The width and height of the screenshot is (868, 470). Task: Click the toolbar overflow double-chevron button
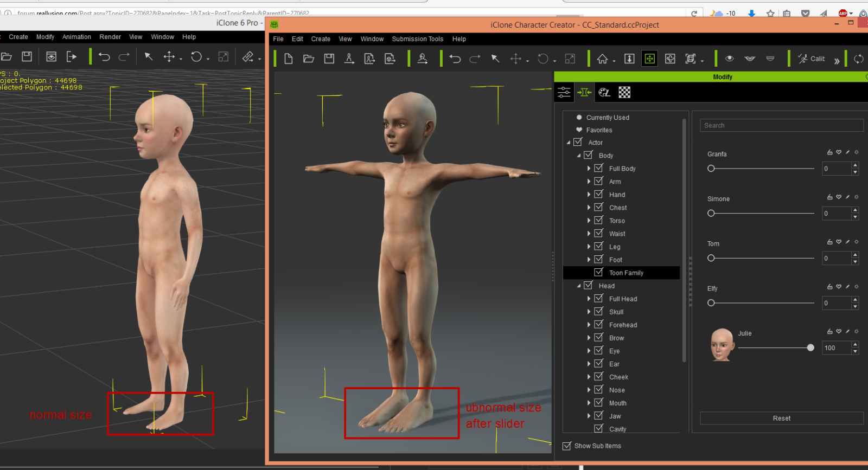point(837,60)
